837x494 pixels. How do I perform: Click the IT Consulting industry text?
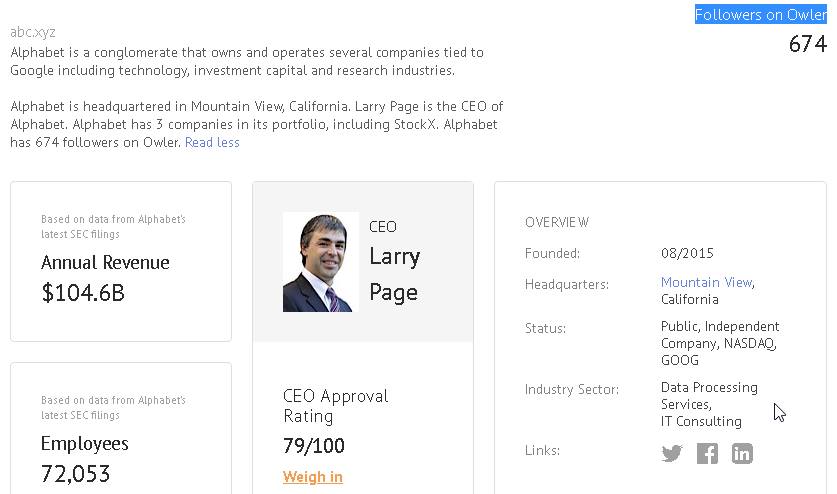pos(701,421)
